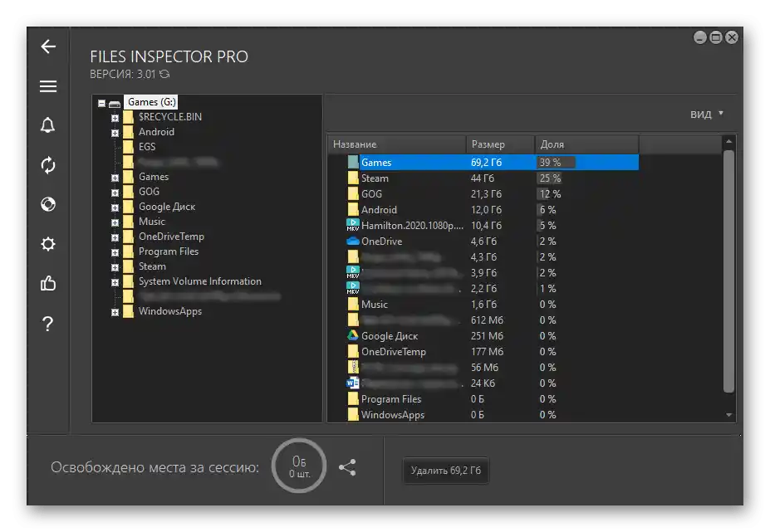
Task: Open the hamburger menu in sidebar
Action: (x=48, y=86)
